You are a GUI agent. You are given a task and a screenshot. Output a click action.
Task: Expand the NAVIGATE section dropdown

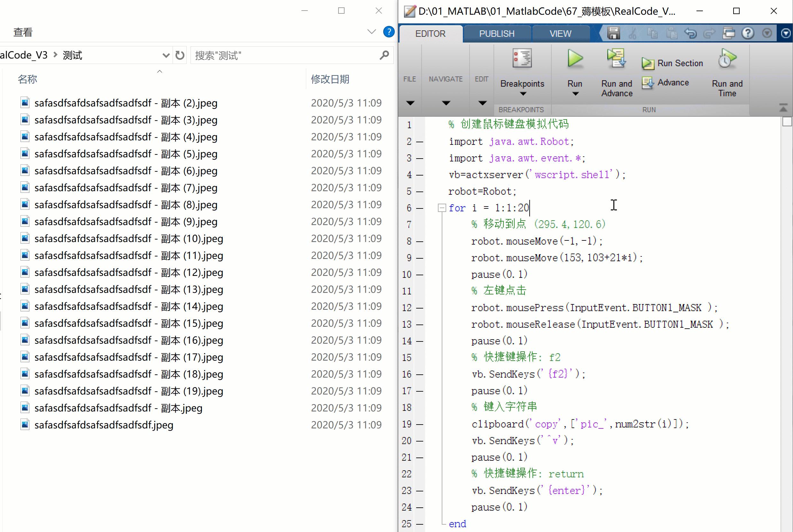tap(446, 103)
